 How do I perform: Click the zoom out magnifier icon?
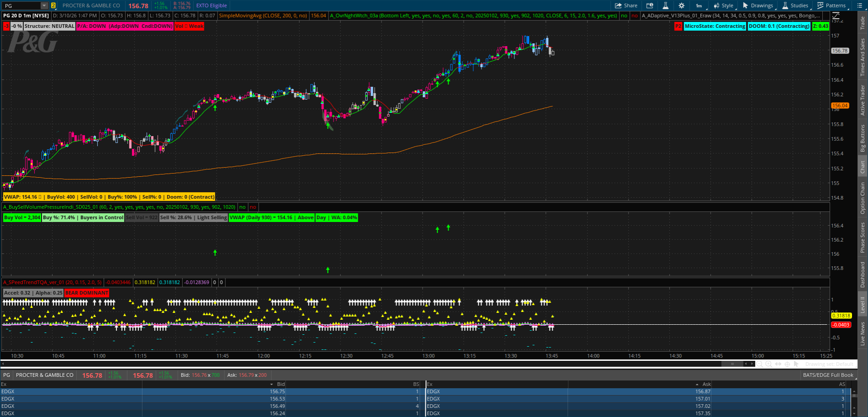tap(759, 364)
